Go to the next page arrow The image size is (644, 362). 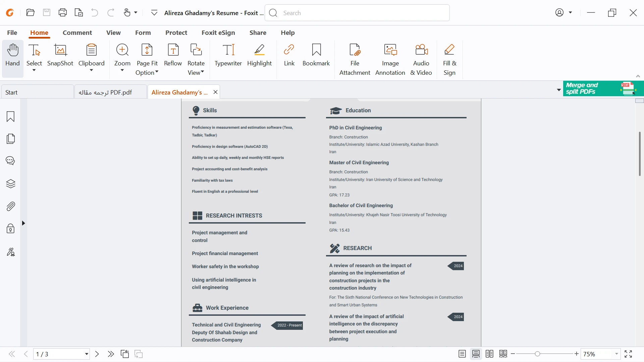tap(97, 354)
